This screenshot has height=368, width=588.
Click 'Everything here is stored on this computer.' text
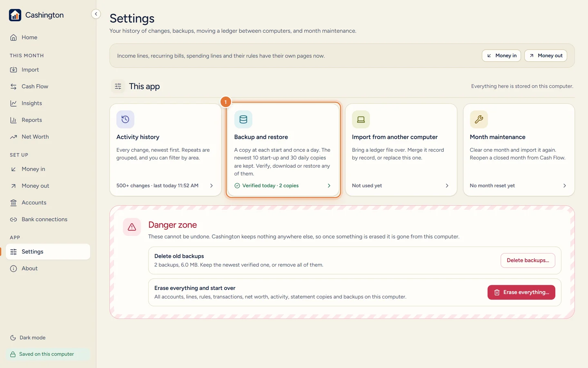coord(522,86)
